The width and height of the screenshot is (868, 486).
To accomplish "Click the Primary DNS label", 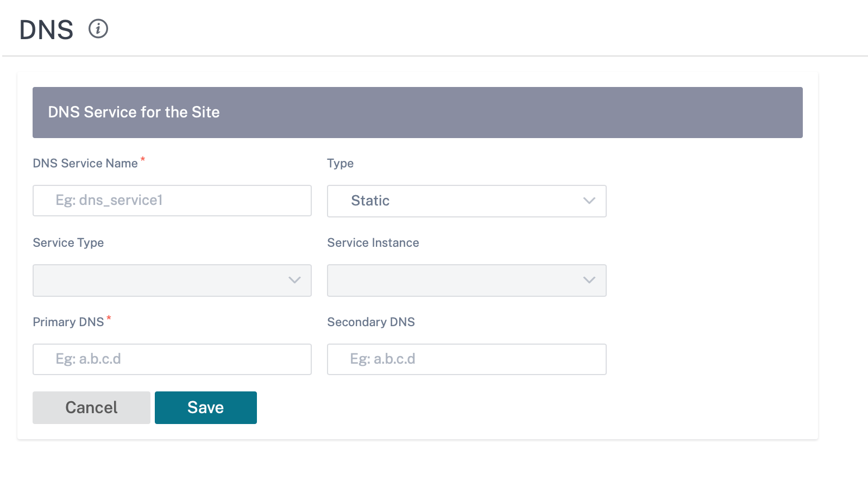I will pyautogui.click(x=68, y=322).
